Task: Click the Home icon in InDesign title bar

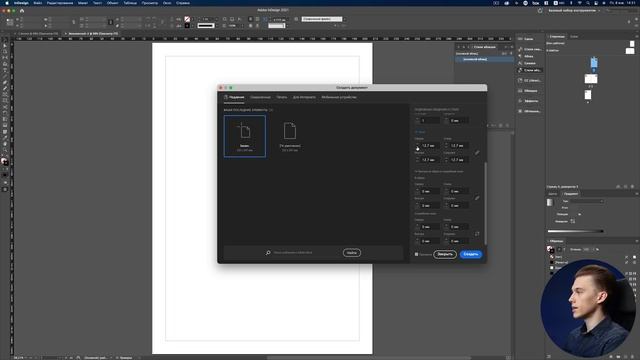Action: (x=22, y=11)
